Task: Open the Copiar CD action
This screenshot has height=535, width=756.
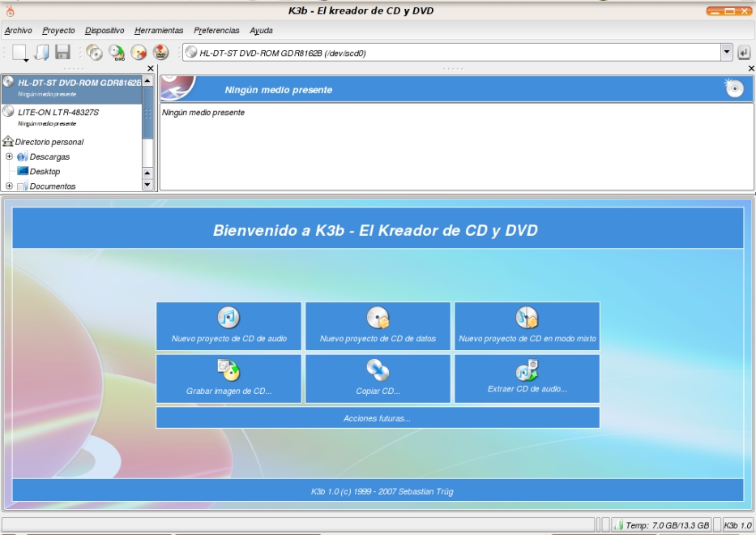Action: (378, 378)
